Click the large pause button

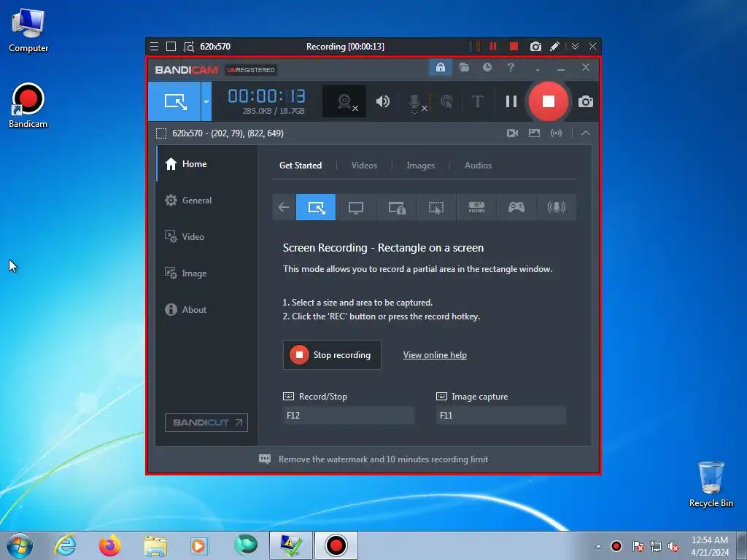point(511,101)
